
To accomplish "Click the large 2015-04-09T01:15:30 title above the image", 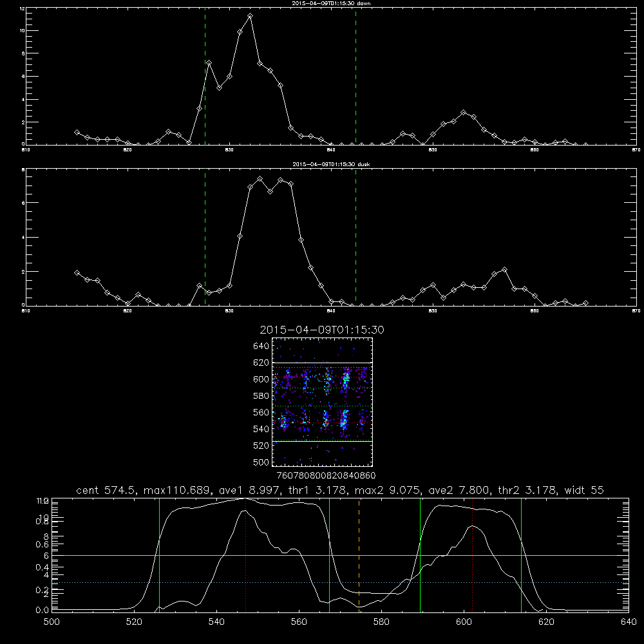I will pos(322,330).
